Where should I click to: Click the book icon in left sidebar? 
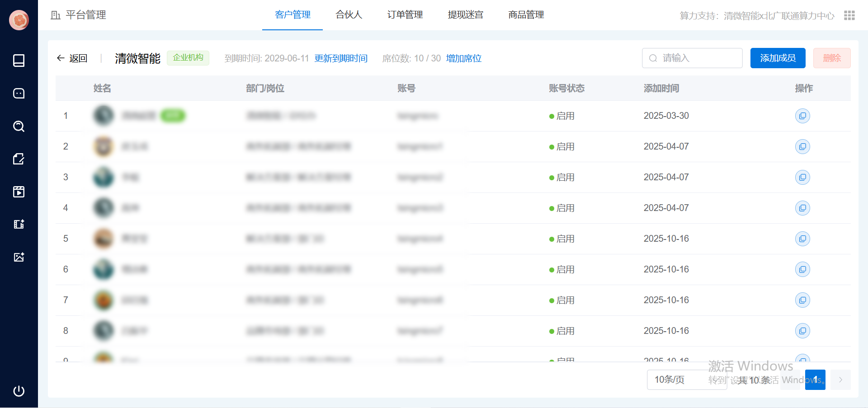click(x=19, y=61)
